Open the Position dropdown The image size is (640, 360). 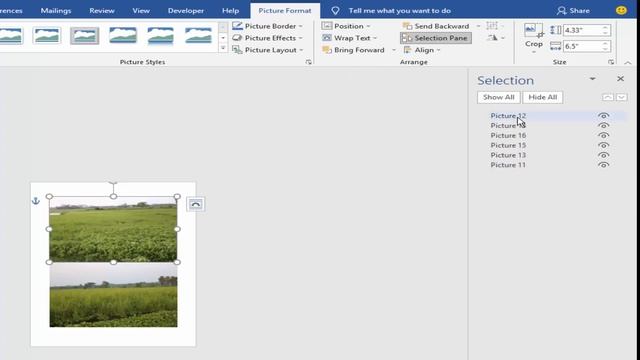click(346, 26)
